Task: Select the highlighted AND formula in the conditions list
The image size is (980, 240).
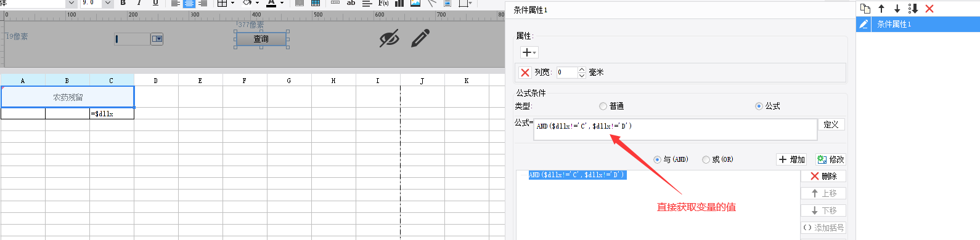Action: (x=577, y=175)
